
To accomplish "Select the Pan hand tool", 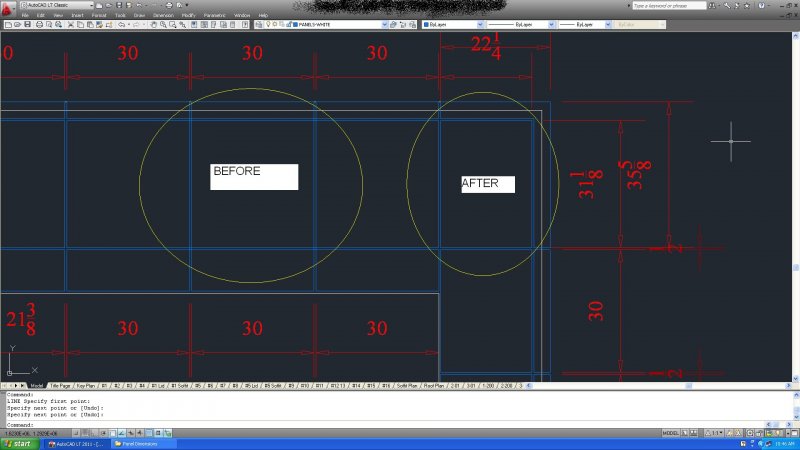I will pos(153,24).
